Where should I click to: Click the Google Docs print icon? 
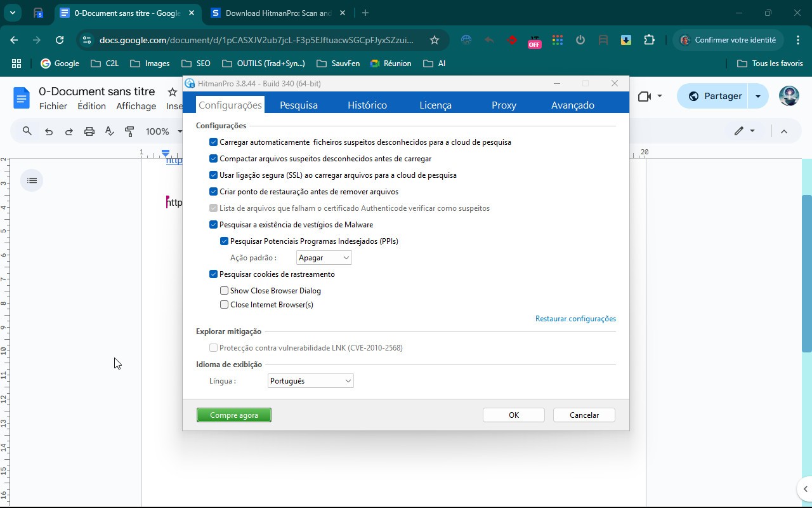pos(89,131)
